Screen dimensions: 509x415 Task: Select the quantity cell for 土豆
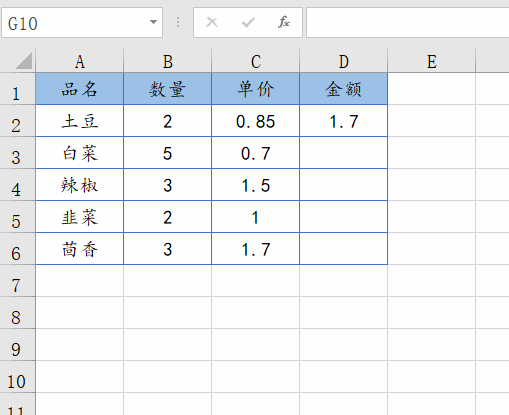tap(168, 121)
